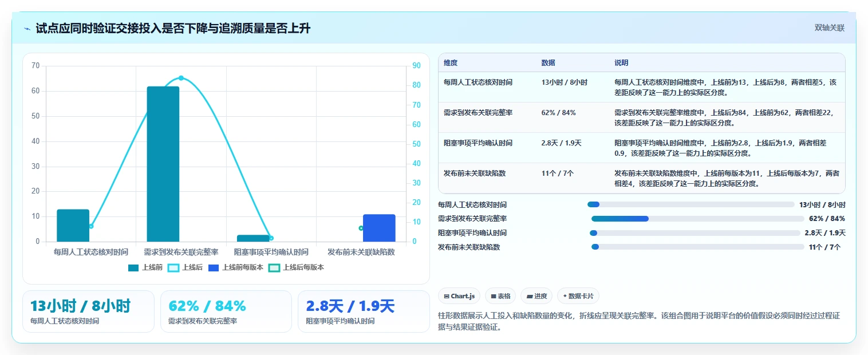868x355 pixels.
Task: Toggle the 上线后 legend swatch
Action: pyautogui.click(x=173, y=267)
